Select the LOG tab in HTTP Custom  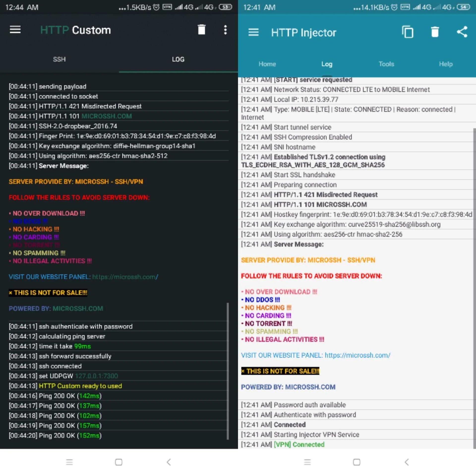click(x=178, y=59)
